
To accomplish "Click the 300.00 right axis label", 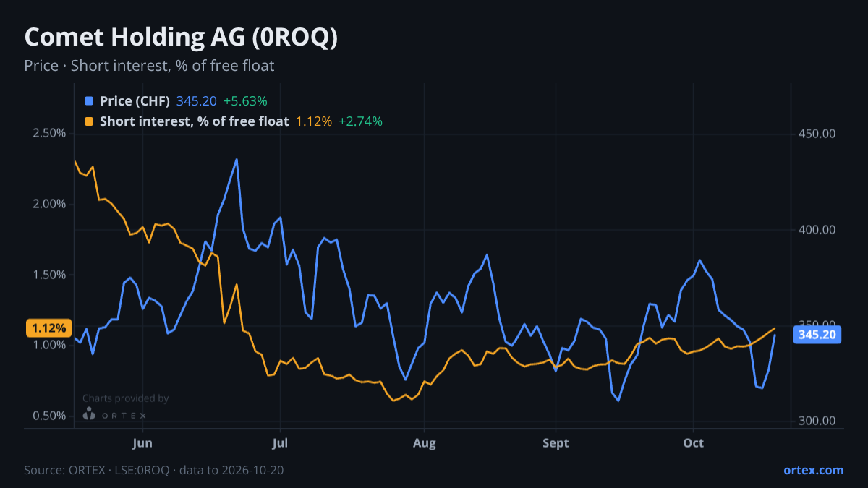I will pos(817,421).
